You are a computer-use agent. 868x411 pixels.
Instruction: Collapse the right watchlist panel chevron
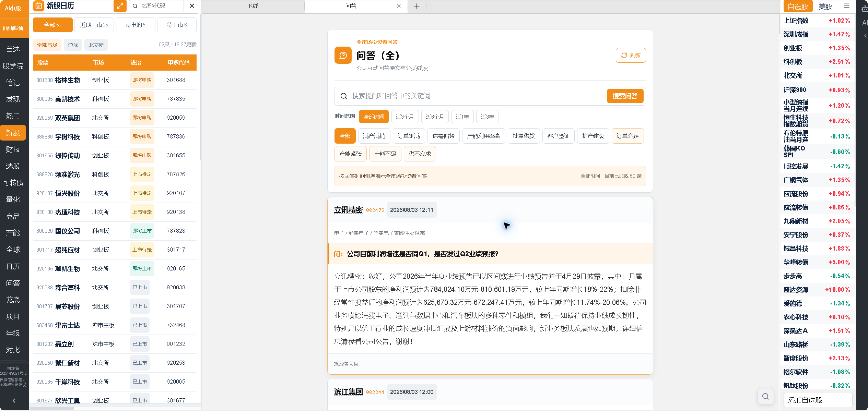pos(865,36)
